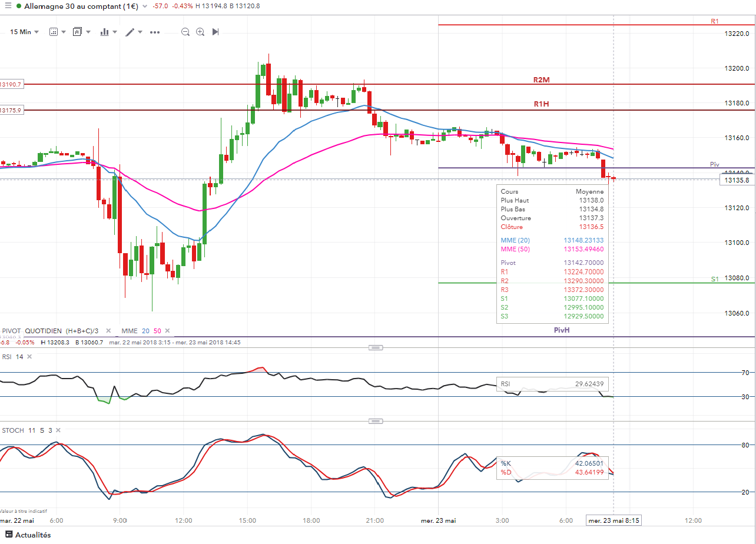Screen dimensions: 756x544
Task: Click the chart layout grid icon
Action: pyautogui.click(x=54, y=32)
